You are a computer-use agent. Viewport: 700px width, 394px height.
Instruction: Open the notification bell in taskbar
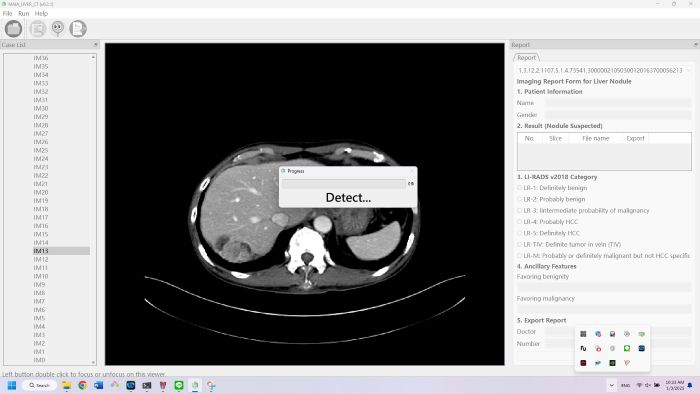pyautogui.click(x=690, y=385)
